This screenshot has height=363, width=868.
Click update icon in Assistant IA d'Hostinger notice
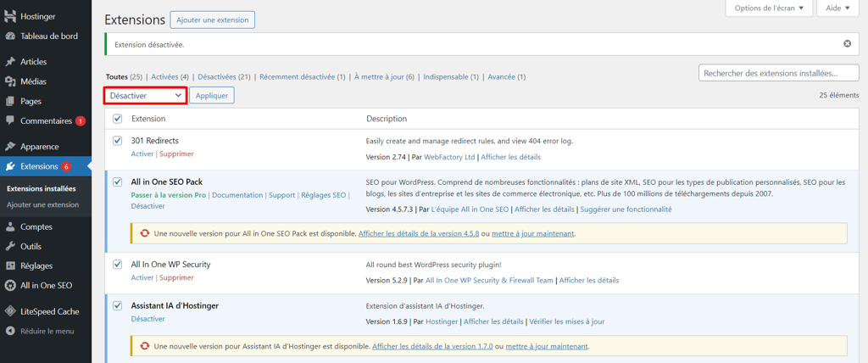144,346
